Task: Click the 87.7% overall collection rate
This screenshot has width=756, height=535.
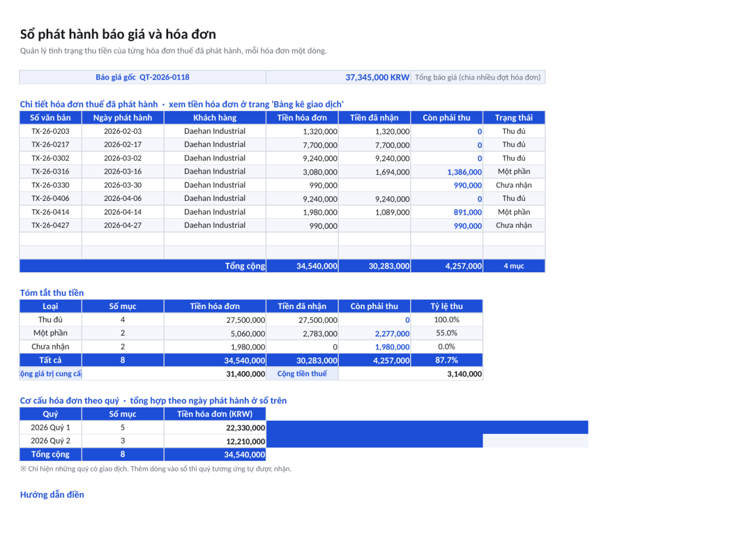Action: pos(446,360)
